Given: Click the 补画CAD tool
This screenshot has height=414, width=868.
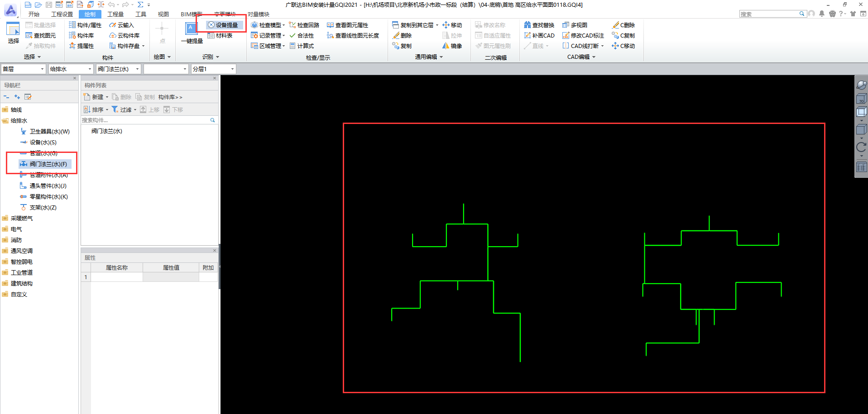Looking at the screenshot, I should tap(539, 35).
